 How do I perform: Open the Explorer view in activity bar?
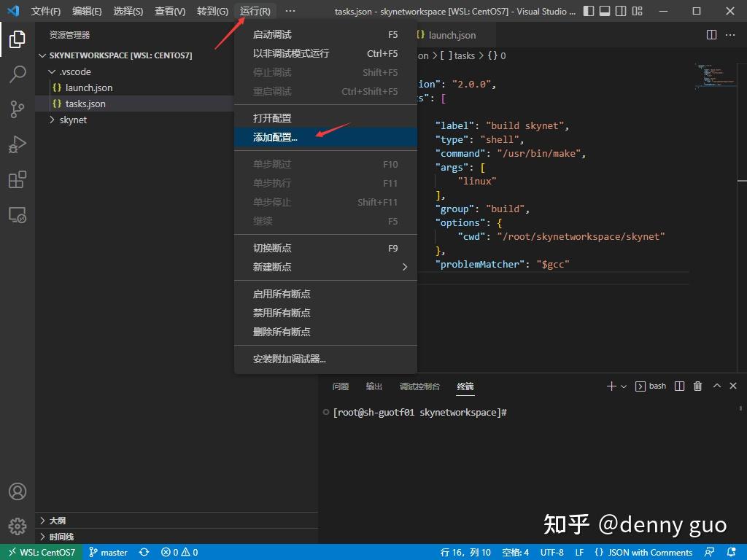[x=18, y=39]
